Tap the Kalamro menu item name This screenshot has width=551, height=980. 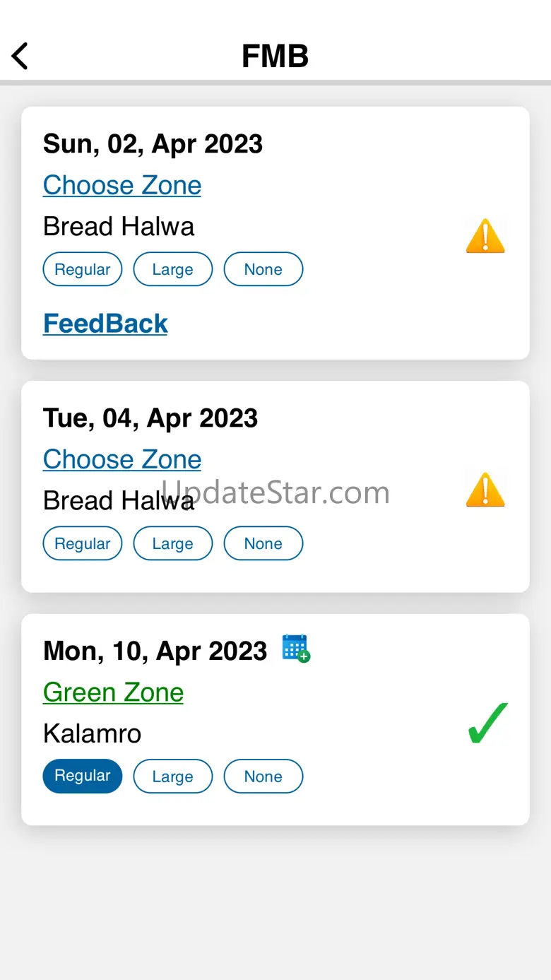(x=92, y=733)
